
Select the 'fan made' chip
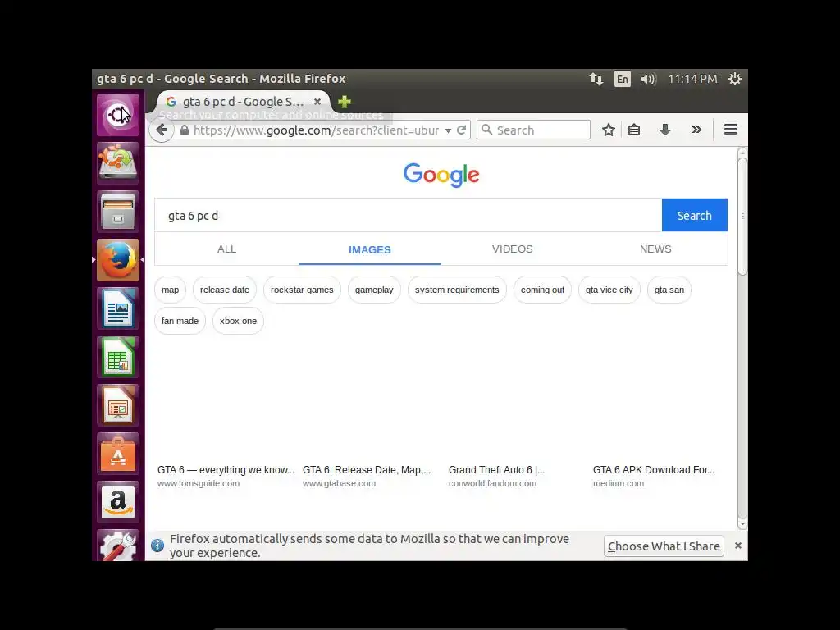pos(180,321)
